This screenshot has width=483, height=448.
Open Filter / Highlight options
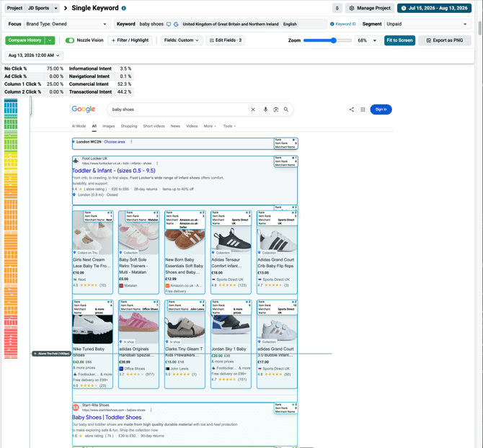130,40
